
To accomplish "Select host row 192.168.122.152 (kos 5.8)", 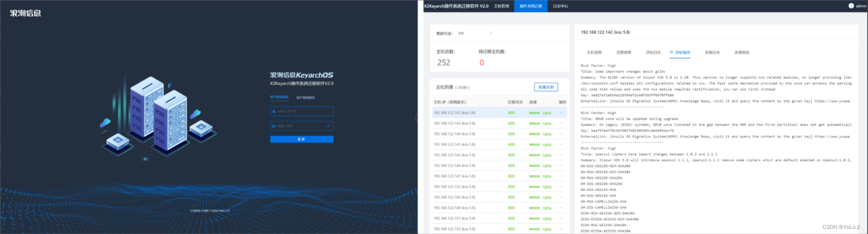I will pyautogui.click(x=499, y=187).
